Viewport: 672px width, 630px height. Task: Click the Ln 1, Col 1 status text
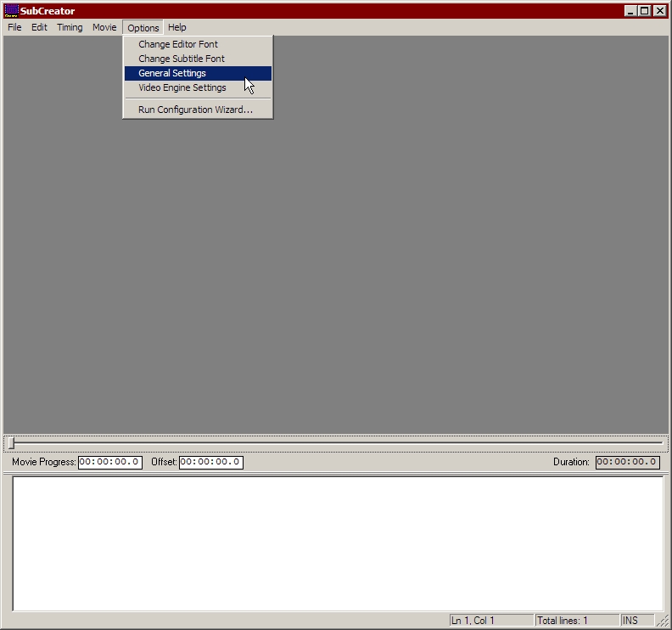pyautogui.click(x=473, y=621)
